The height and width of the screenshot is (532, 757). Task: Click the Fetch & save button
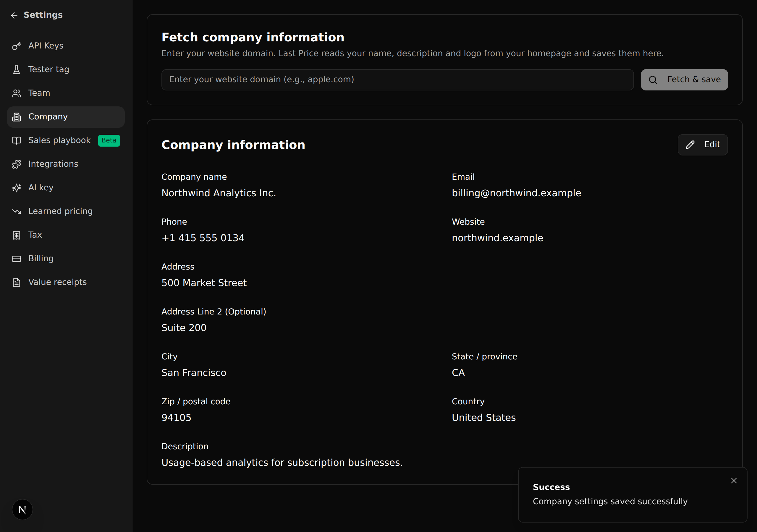click(684, 80)
